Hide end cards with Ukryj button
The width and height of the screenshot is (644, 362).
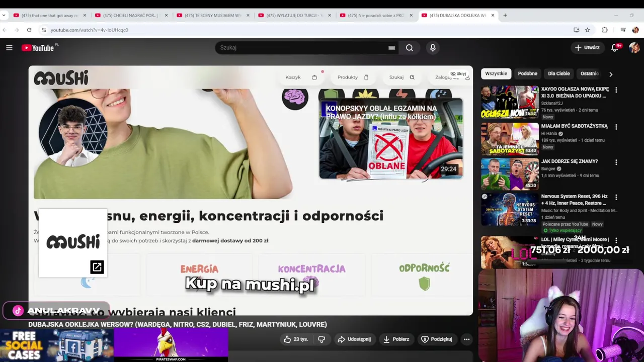(458, 74)
